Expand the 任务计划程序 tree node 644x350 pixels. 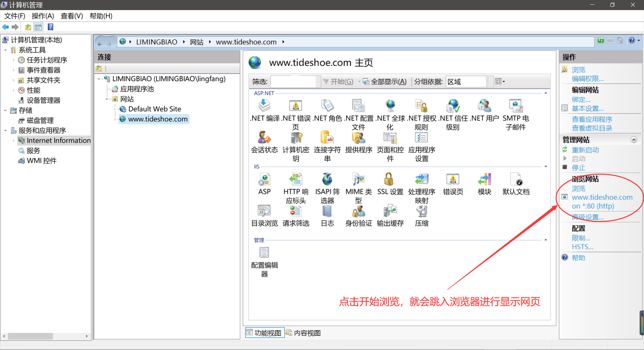click(13, 60)
